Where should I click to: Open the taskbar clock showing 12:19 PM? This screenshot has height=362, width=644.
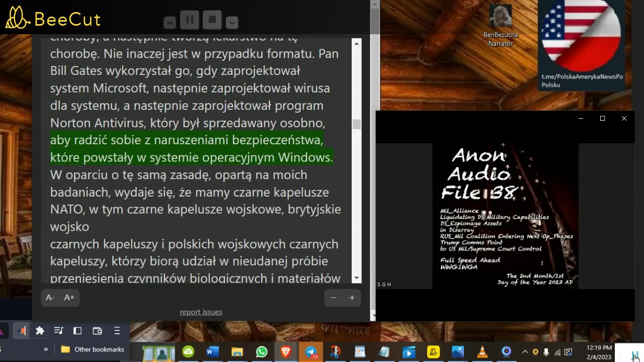point(599,352)
